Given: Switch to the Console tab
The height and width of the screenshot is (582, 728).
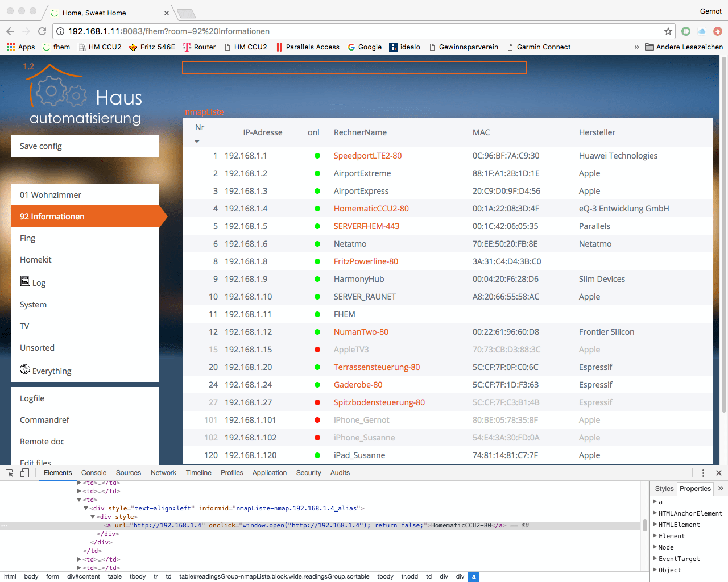Looking at the screenshot, I should click(x=94, y=473).
